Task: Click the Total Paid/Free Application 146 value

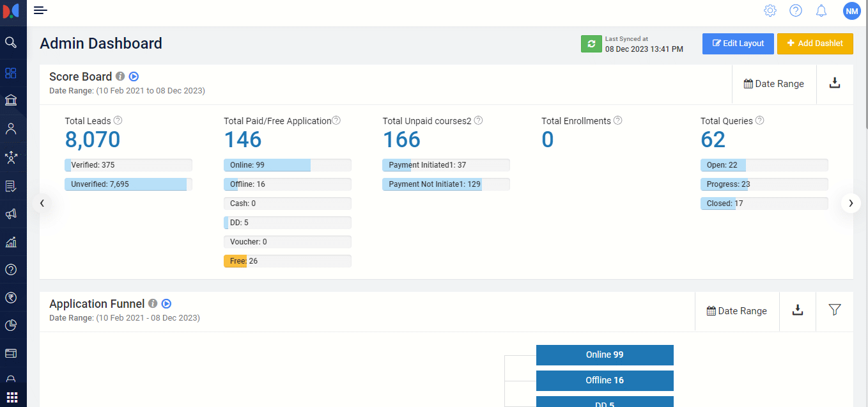Action: [x=243, y=140]
